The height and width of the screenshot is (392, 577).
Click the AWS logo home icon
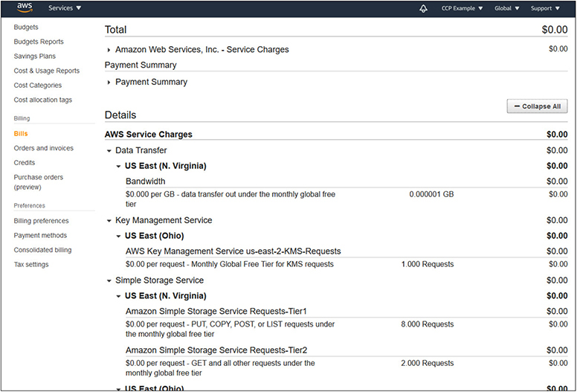click(x=25, y=8)
